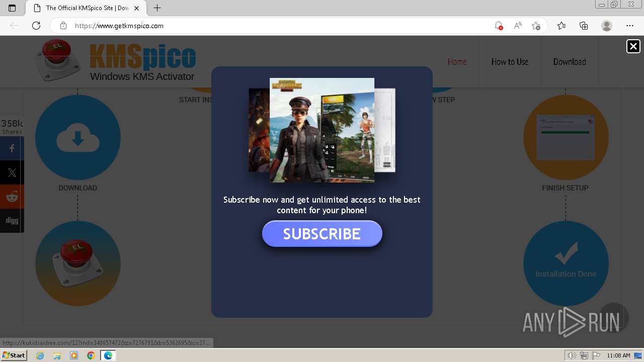Select The Official KMSpico Site tab
The height and width of the screenshot is (362, 644).
[x=86, y=8]
